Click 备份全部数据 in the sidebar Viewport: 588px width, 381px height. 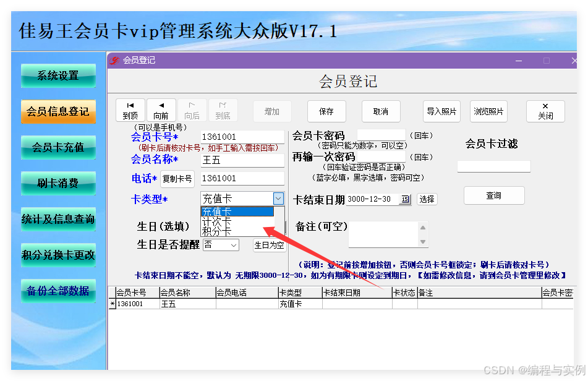coord(58,291)
